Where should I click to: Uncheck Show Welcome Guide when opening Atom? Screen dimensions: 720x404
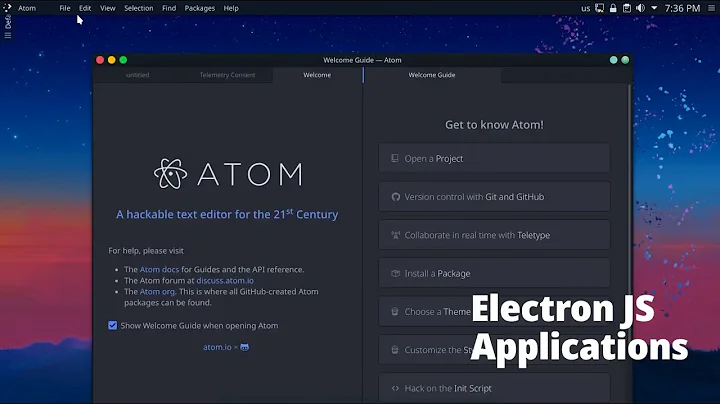click(x=113, y=326)
